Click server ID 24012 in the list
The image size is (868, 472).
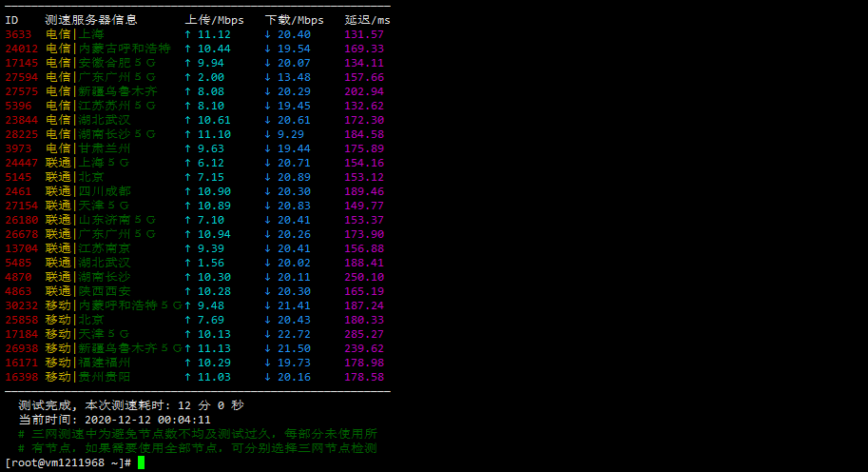[x=22, y=49]
